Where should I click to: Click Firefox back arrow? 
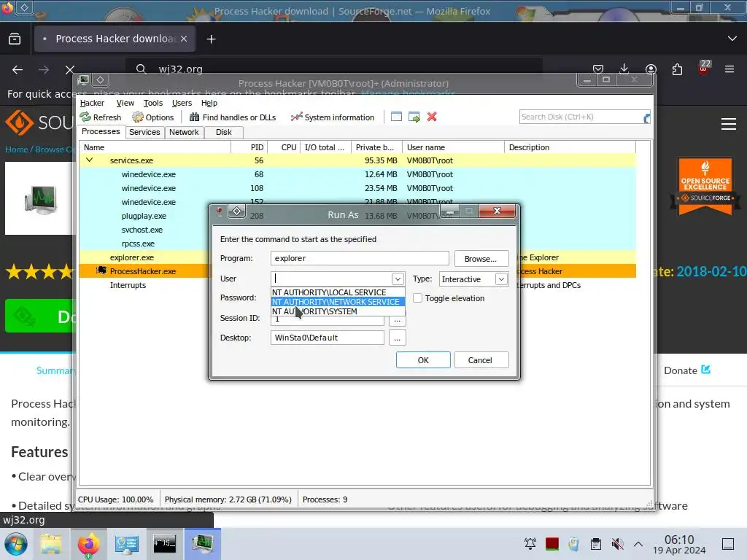pyautogui.click(x=18, y=69)
